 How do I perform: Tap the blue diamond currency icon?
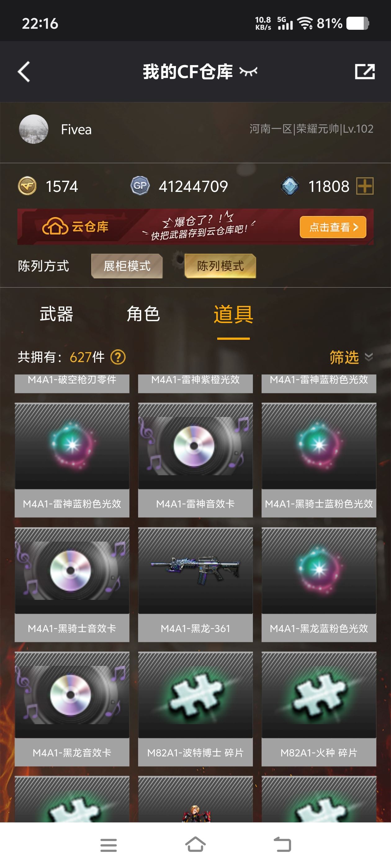[x=290, y=186]
